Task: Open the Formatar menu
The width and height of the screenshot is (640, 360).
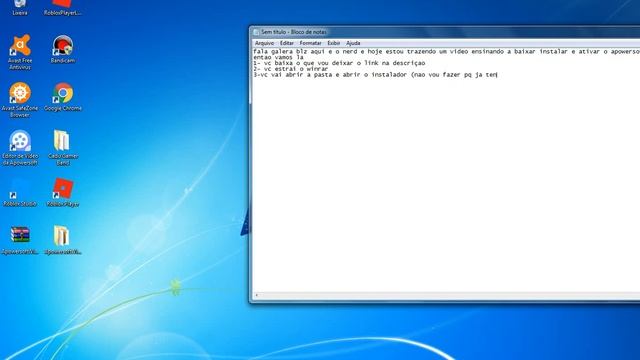Action: point(310,43)
